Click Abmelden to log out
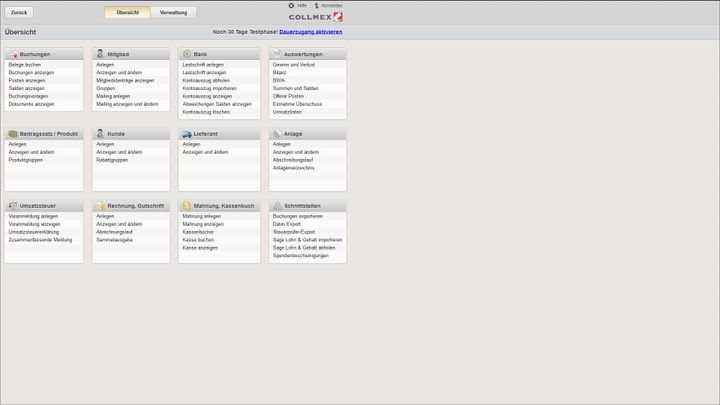The image size is (720, 405). 331,5
